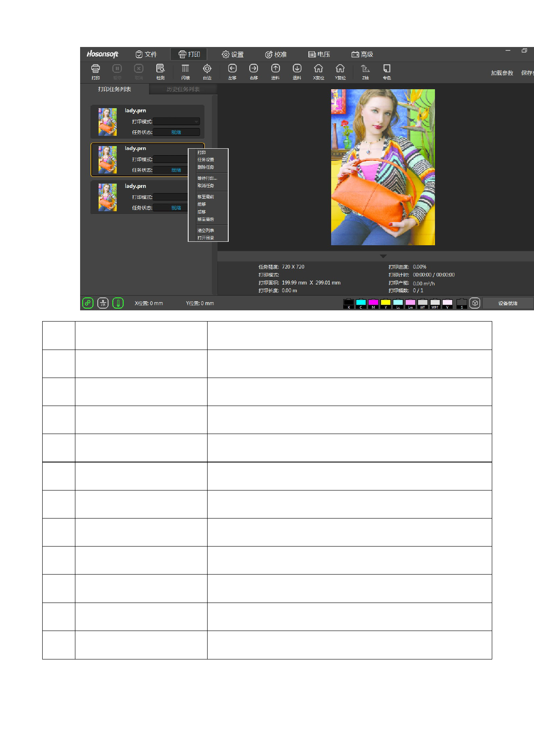
Task: Open the Z轴 axis control icon
Action: pos(365,71)
